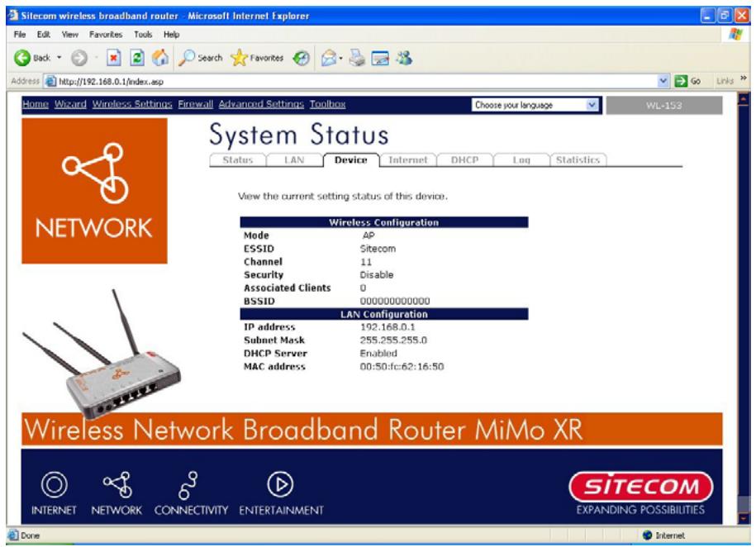The width and height of the screenshot is (756, 547).
Task: Click the Sitecom logo
Action: click(641, 486)
